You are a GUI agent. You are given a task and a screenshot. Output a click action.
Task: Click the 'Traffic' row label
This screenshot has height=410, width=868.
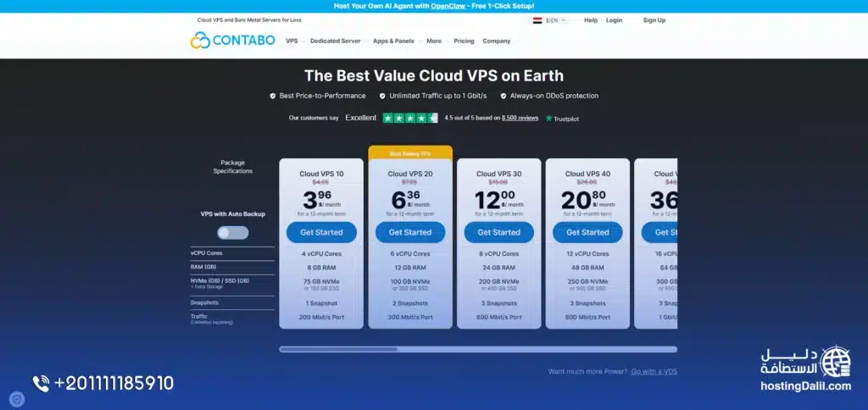pos(198,317)
